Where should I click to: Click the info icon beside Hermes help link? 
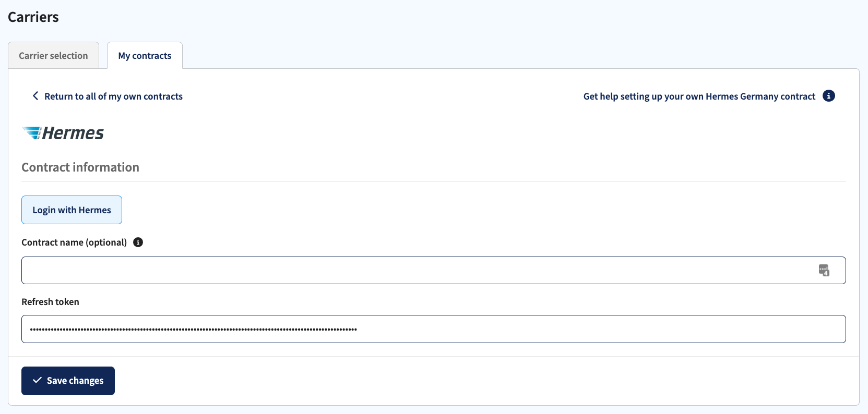click(x=828, y=96)
